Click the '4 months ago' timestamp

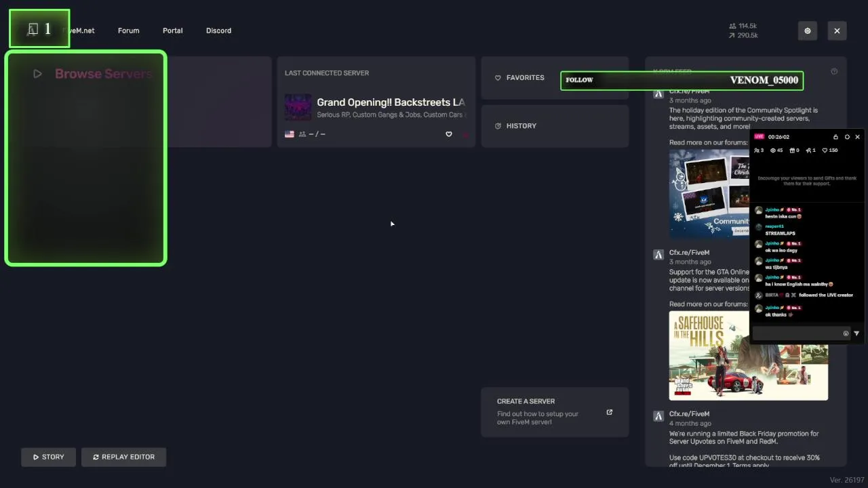pyautogui.click(x=690, y=423)
